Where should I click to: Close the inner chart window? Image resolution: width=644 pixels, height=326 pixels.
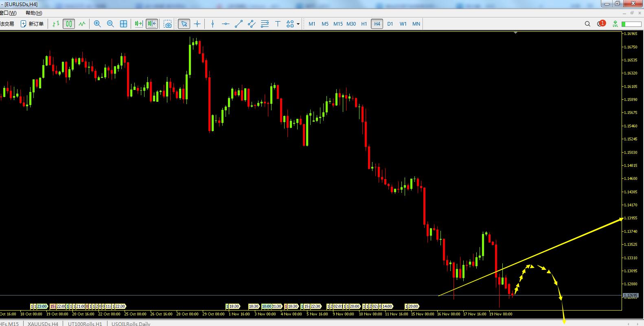(x=640, y=13)
